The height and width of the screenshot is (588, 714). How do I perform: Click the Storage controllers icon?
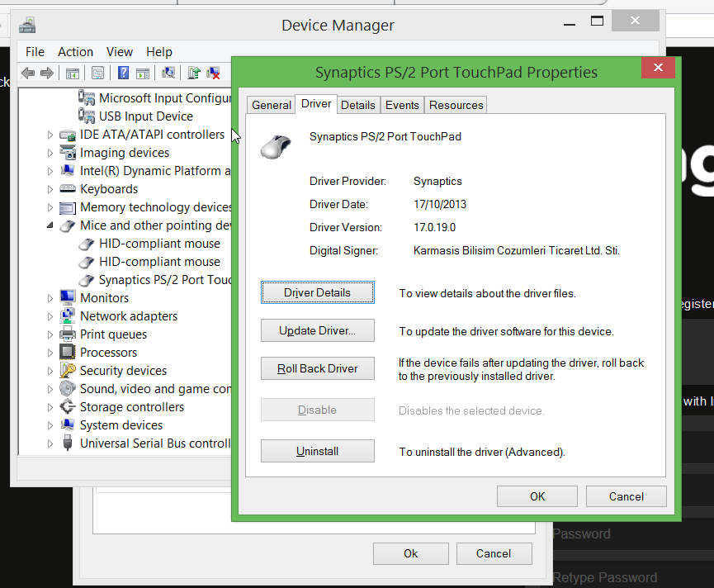(x=68, y=406)
